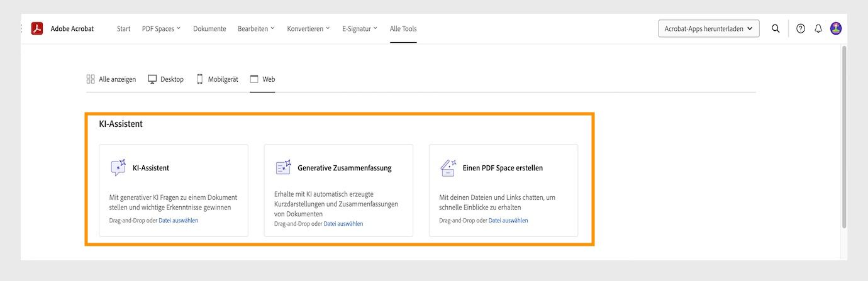Click the Generative Zusammenfassung description text

337,204
